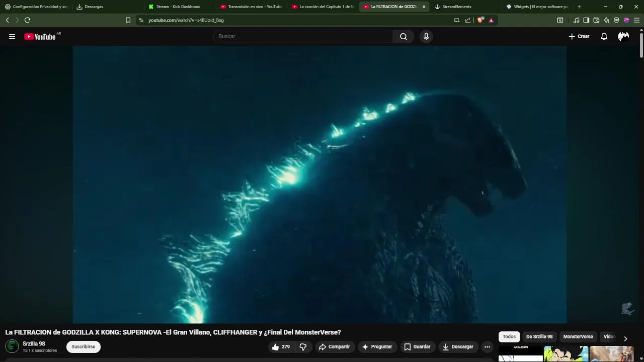This screenshot has width=644, height=362.
Task: Open Brave Rewards triangle icon
Action: point(491,20)
